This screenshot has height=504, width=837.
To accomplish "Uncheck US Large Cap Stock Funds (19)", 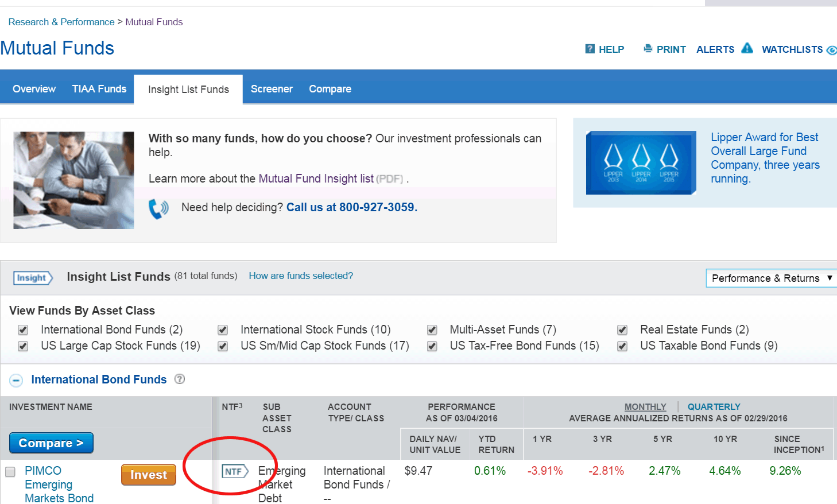I will click(23, 346).
